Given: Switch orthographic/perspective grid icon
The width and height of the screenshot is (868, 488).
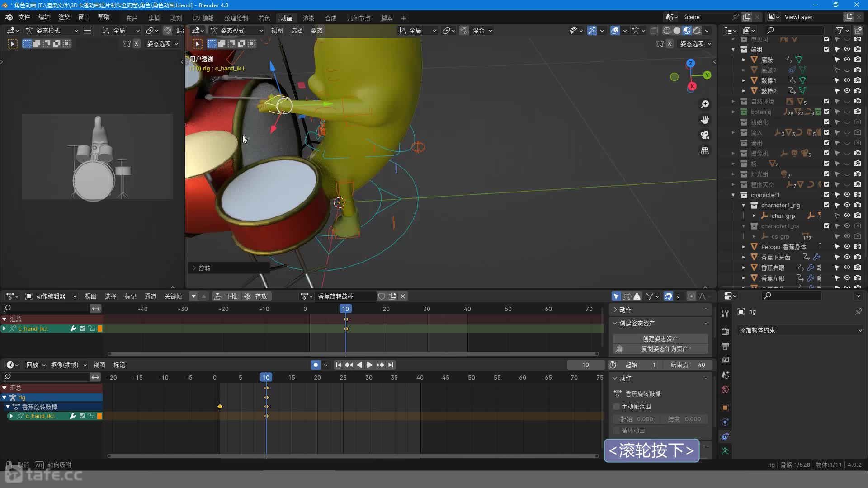Looking at the screenshot, I should pos(704,150).
